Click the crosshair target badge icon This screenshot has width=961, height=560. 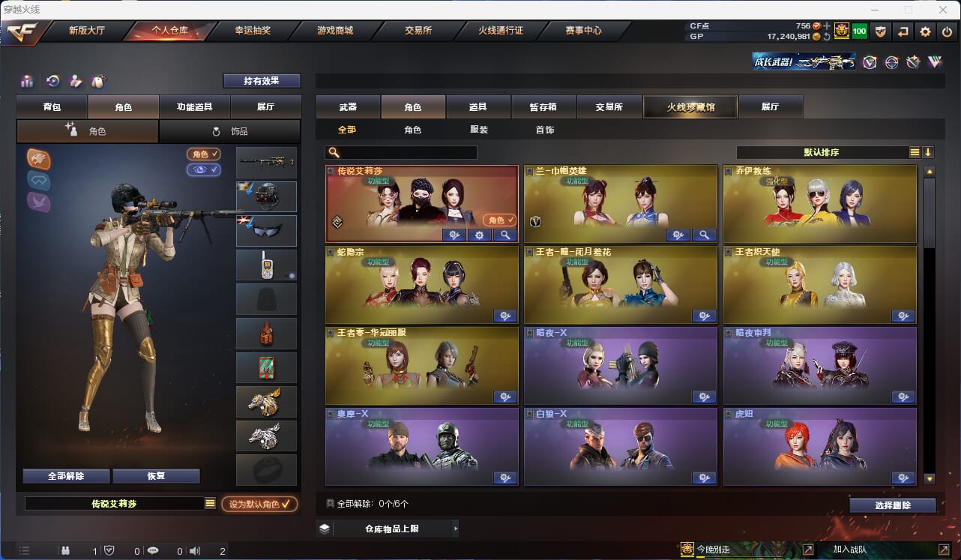[891, 62]
